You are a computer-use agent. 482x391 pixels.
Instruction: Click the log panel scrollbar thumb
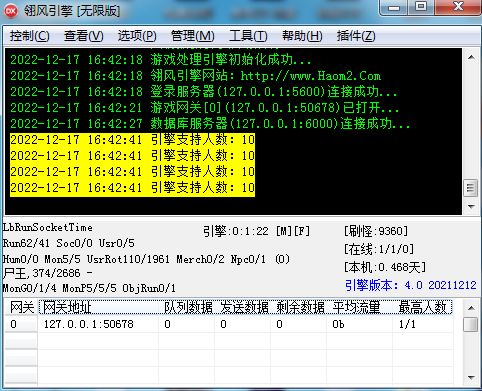point(471,188)
